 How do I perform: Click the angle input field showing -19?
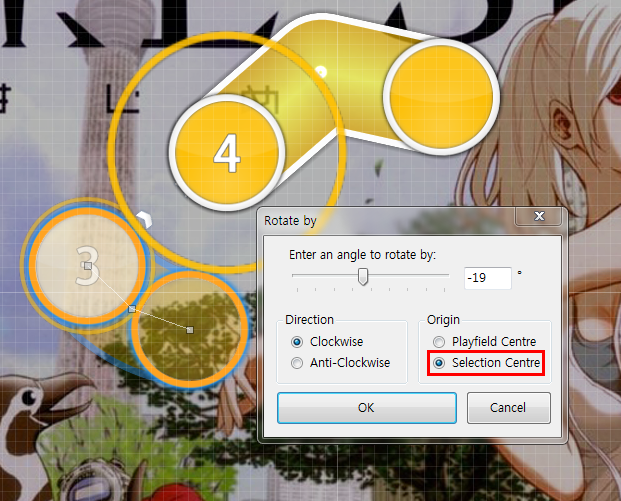(488, 278)
